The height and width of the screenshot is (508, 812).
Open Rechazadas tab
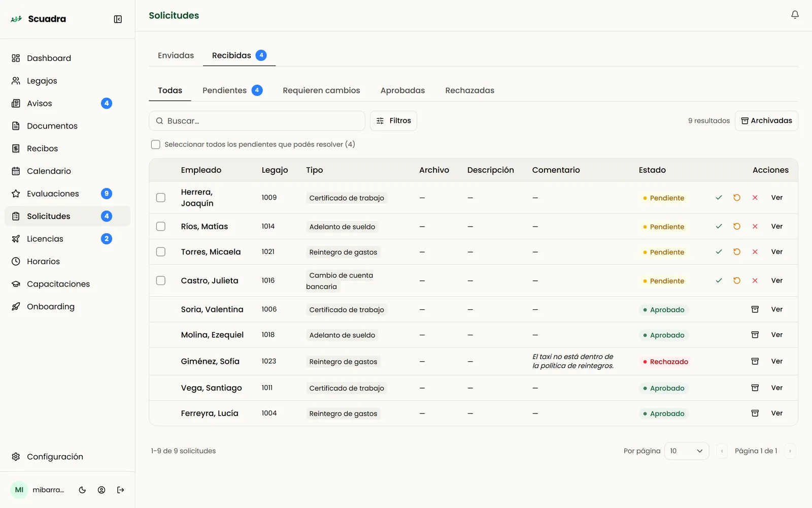click(469, 90)
